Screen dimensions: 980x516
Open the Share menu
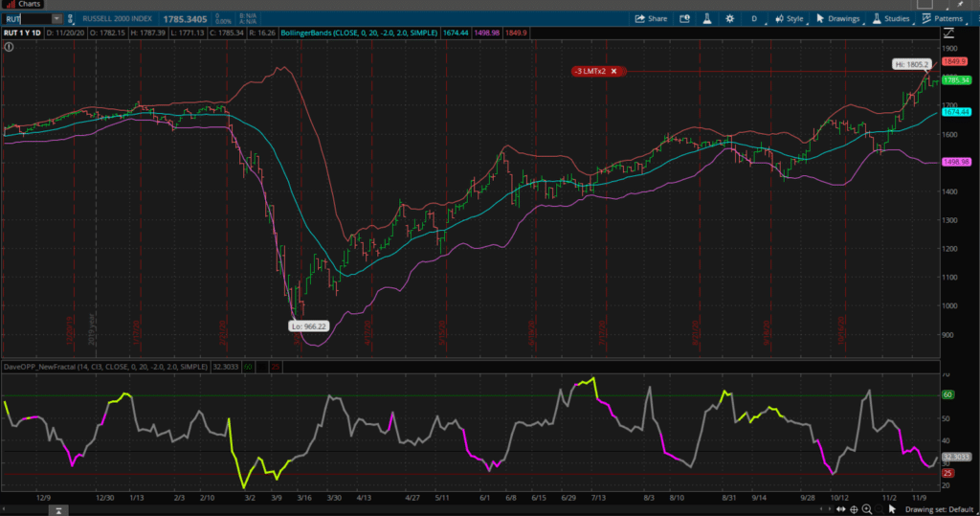651,19
